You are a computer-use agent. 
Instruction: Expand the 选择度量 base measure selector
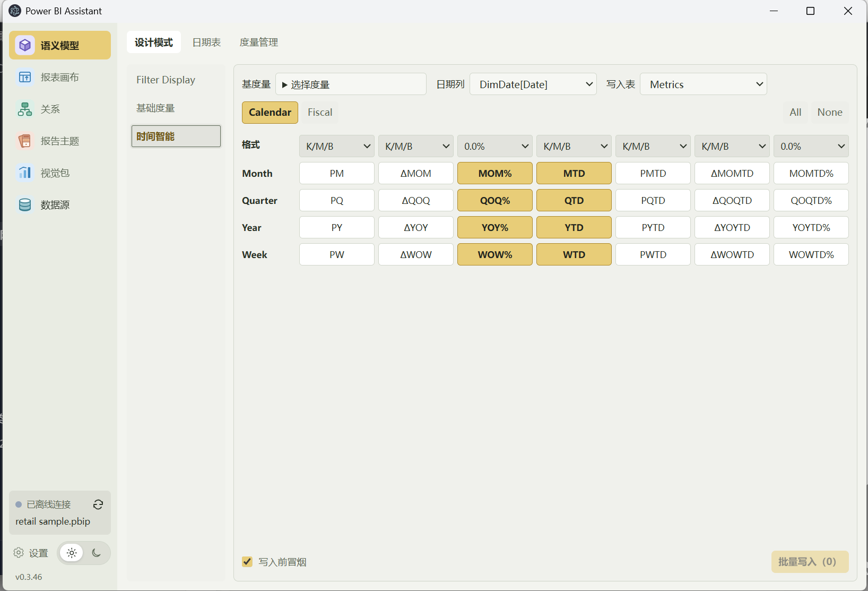tap(351, 84)
